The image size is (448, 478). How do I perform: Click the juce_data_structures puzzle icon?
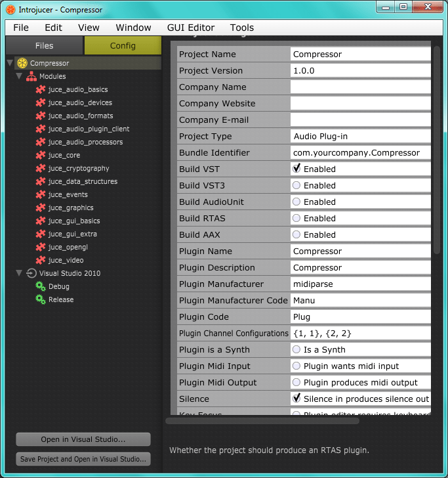(41, 181)
